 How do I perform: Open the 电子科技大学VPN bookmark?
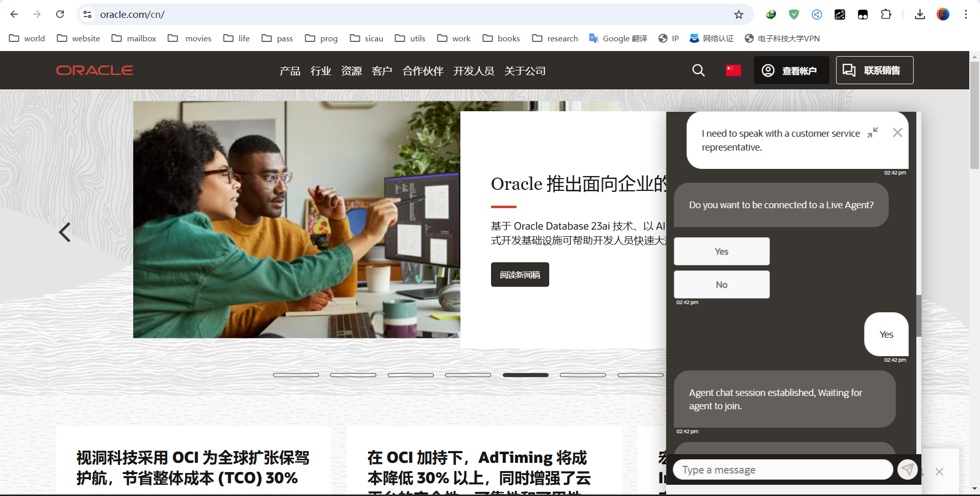tap(782, 38)
